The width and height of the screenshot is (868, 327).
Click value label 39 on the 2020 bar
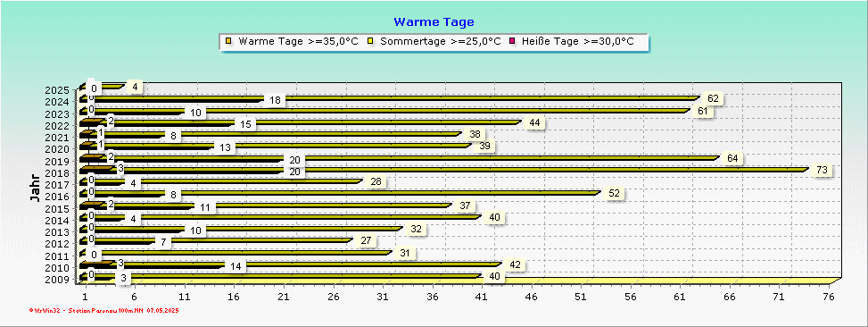point(485,147)
